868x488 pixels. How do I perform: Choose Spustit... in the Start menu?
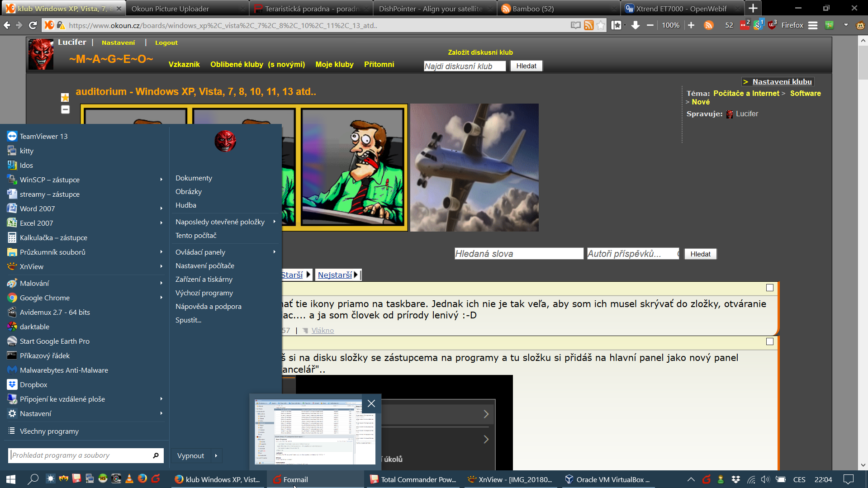[189, 320]
